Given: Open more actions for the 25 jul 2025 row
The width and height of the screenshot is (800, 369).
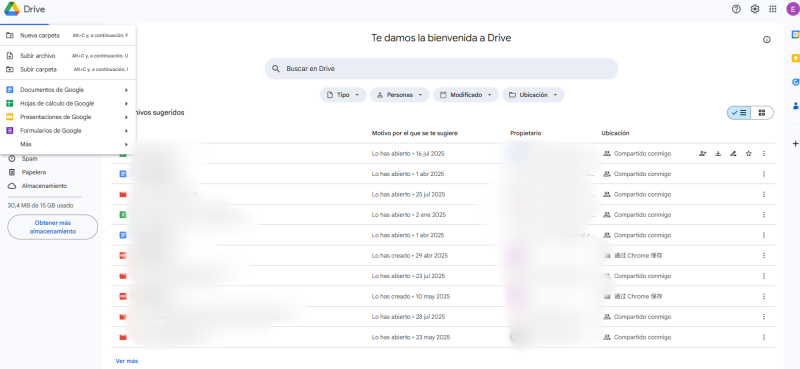Looking at the screenshot, I should [764, 194].
